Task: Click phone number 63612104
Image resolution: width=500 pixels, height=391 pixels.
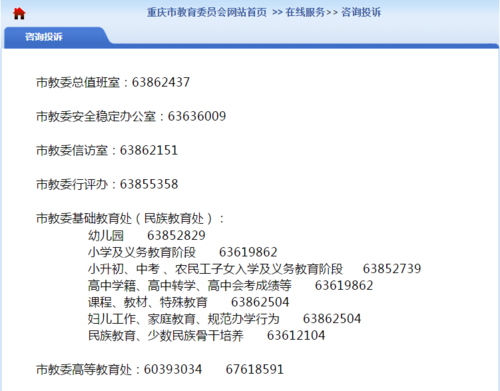Action: point(296,336)
